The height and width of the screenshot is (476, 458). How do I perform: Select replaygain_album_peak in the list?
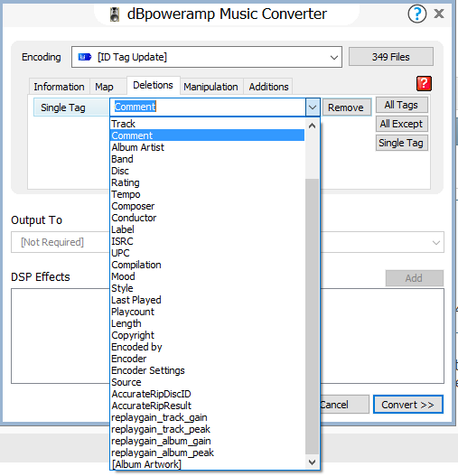pos(207,453)
